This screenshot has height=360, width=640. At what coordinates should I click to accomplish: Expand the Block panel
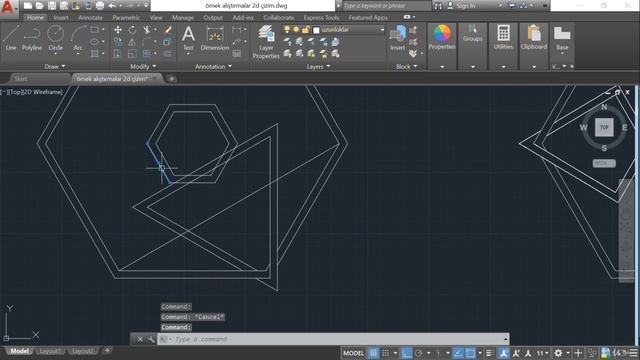(x=407, y=66)
